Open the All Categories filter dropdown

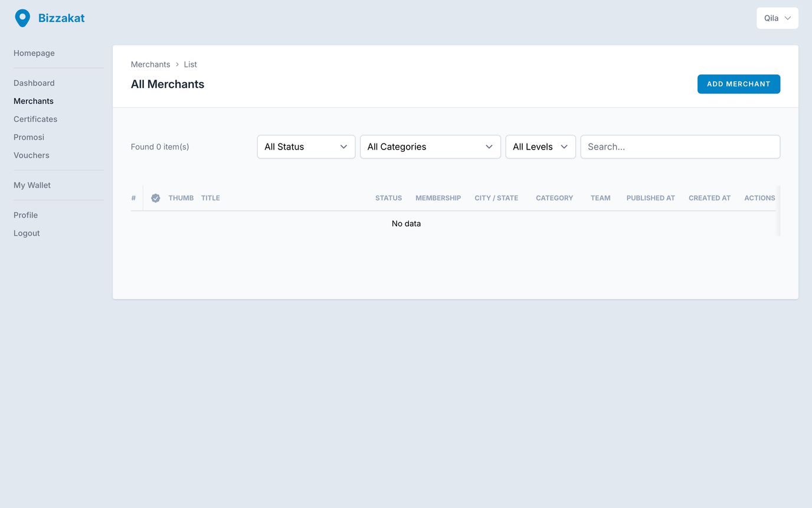(x=430, y=147)
